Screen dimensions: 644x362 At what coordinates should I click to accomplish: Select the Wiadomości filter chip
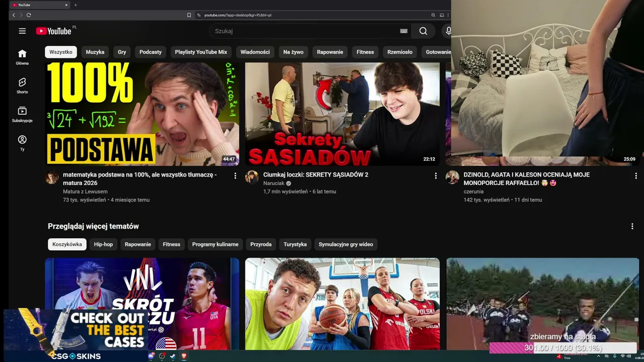pos(255,52)
